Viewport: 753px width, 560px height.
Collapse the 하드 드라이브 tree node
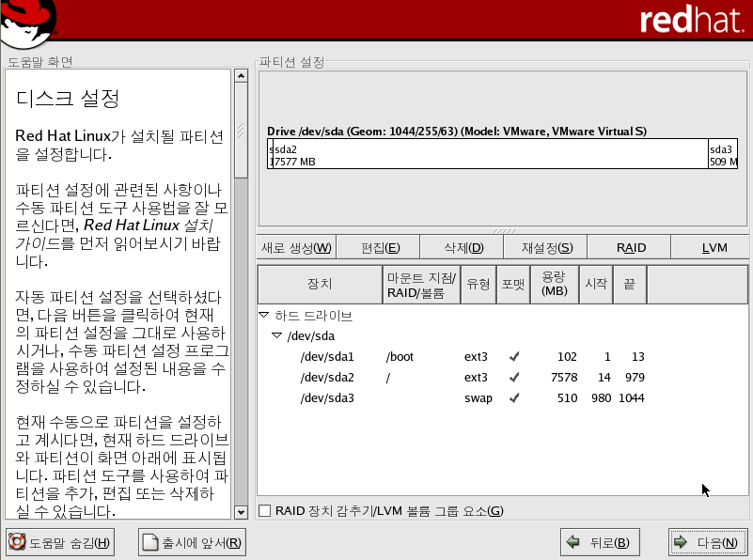(x=263, y=315)
